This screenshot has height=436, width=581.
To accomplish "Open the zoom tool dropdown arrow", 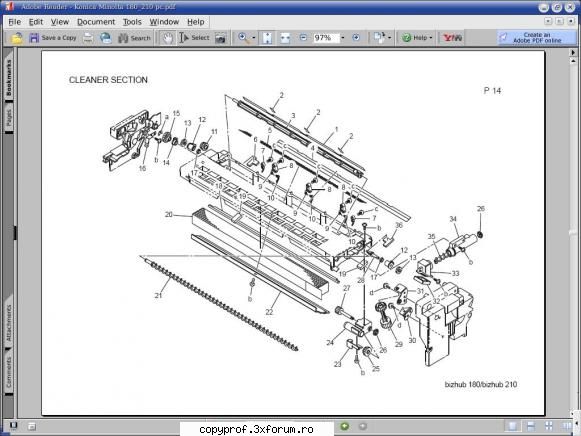I will 254,38.
